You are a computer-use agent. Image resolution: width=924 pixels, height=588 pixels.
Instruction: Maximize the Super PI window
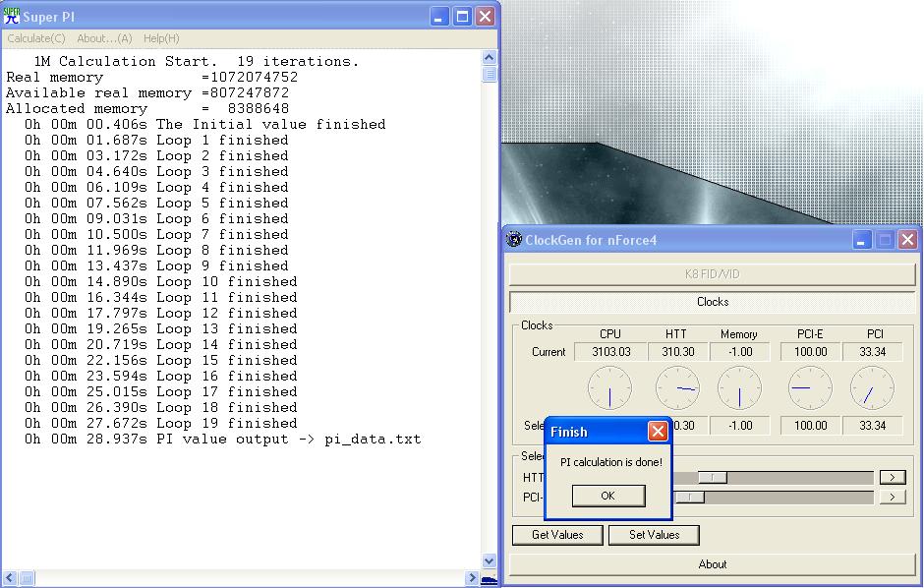[462, 17]
